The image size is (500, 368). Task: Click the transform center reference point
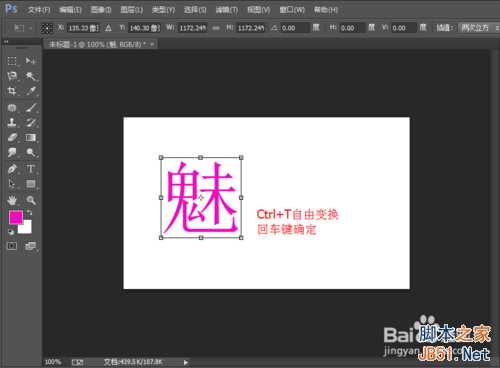tap(201, 198)
